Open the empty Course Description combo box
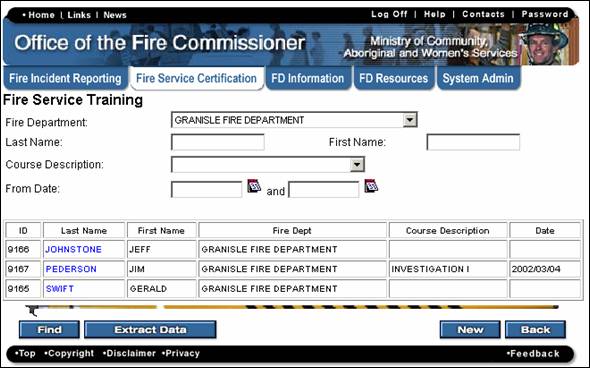590x368 pixels. [268, 164]
